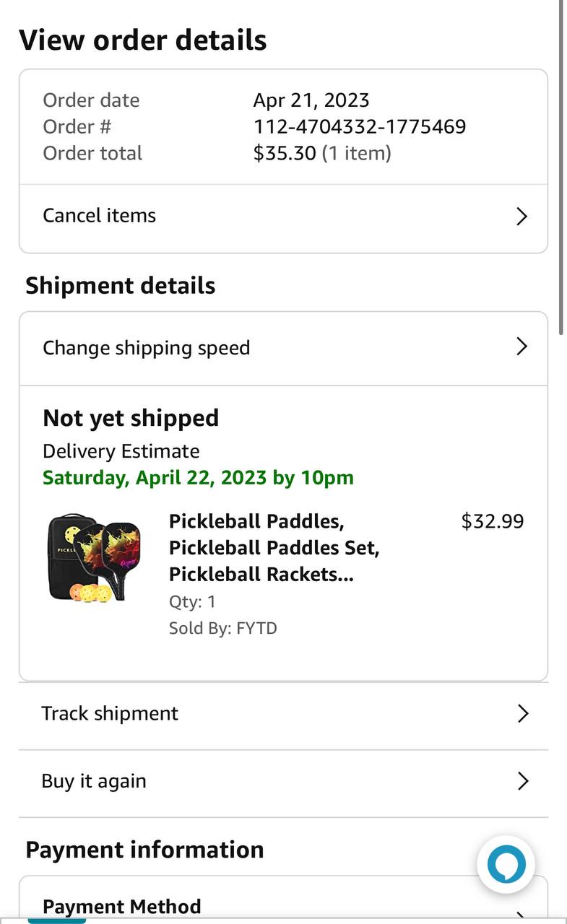Screen dimensions: 567x924
Task: Select the $35.30 order total value
Action: coord(285,154)
